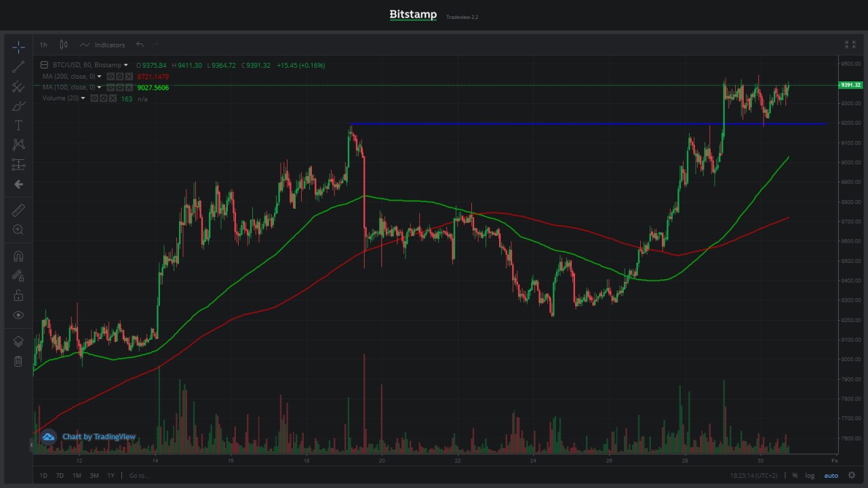Open the pitchfork tools

pyautogui.click(x=18, y=86)
